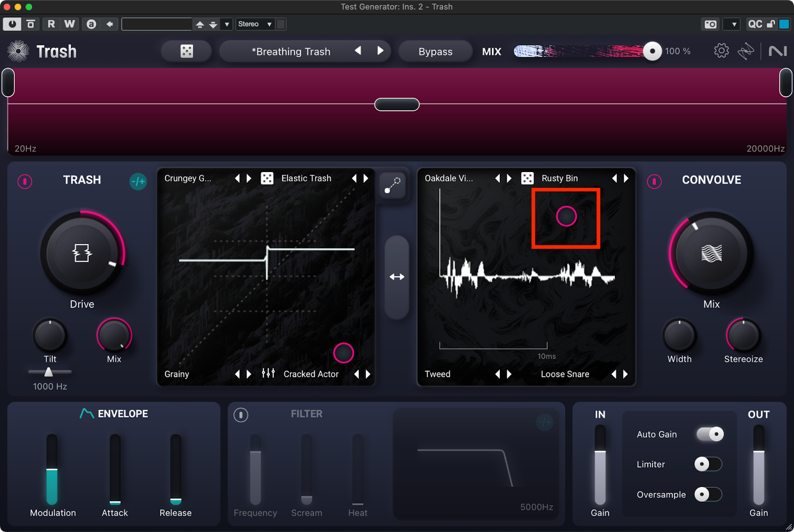The height and width of the screenshot is (532, 794).
Task: Click the link modules icon button
Action: pos(393,185)
